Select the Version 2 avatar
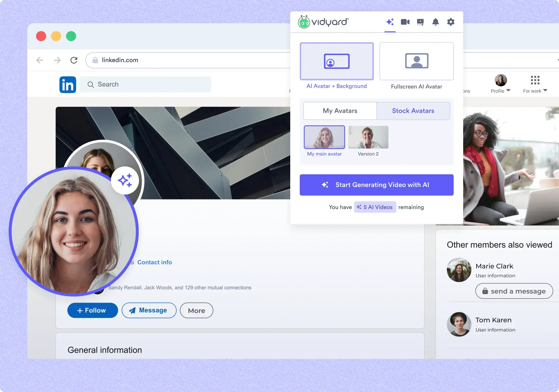This screenshot has width=559, height=392. 368,137
